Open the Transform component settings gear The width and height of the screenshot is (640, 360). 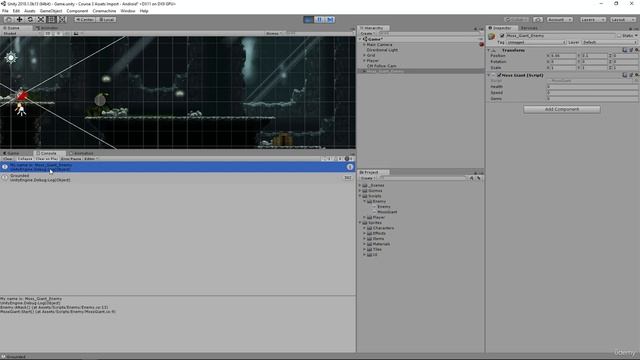coord(636,50)
